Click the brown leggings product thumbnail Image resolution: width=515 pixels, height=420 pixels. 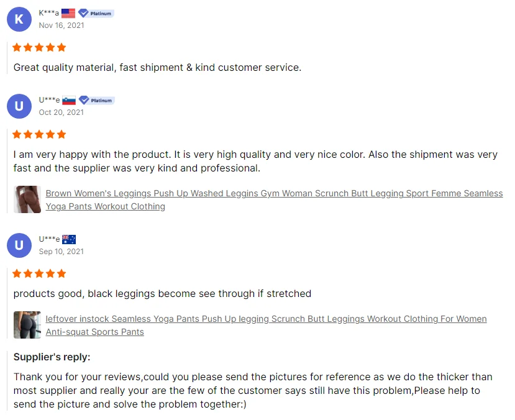pyautogui.click(x=27, y=199)
